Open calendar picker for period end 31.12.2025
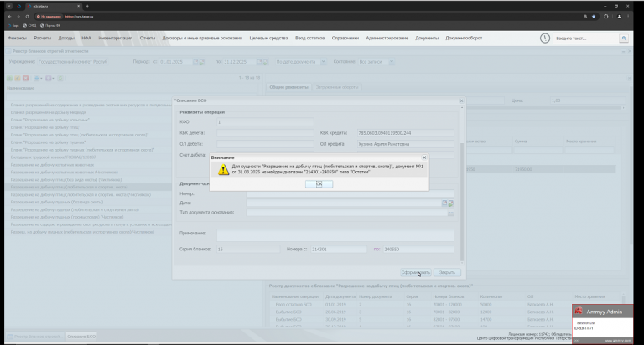This screenshot has width=644, height=345. click(259, 62)
